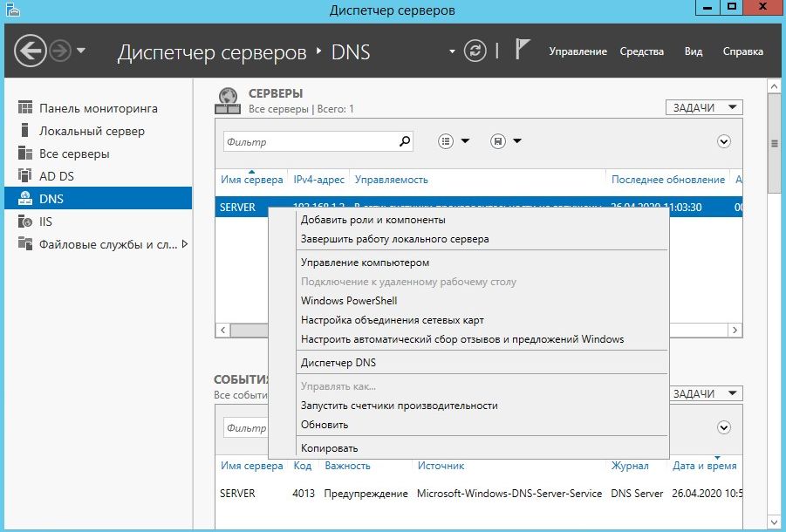Click the refresh icon in header

coord(475,51)
